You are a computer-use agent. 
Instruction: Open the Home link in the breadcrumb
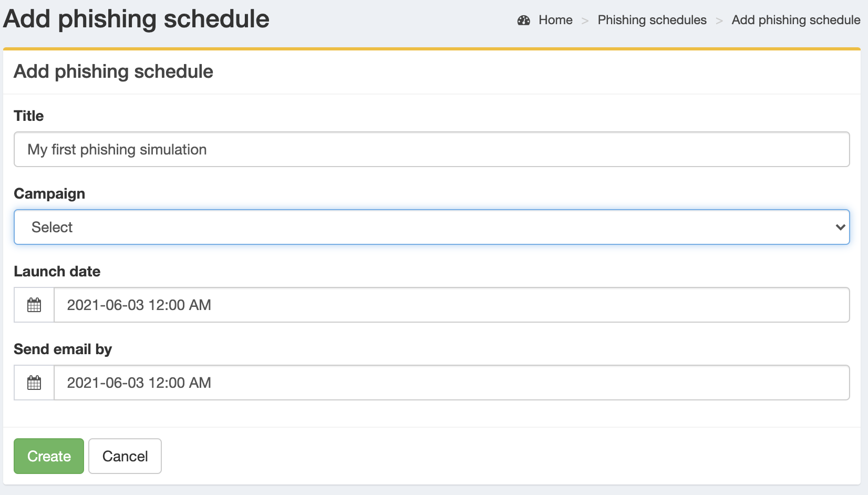[x=555, y=20]
